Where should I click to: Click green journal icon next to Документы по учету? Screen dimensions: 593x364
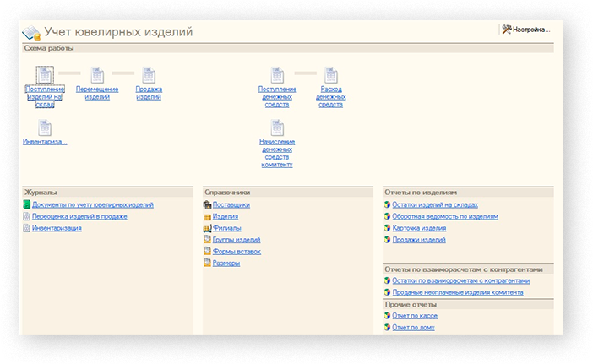[x=26, y=204]
